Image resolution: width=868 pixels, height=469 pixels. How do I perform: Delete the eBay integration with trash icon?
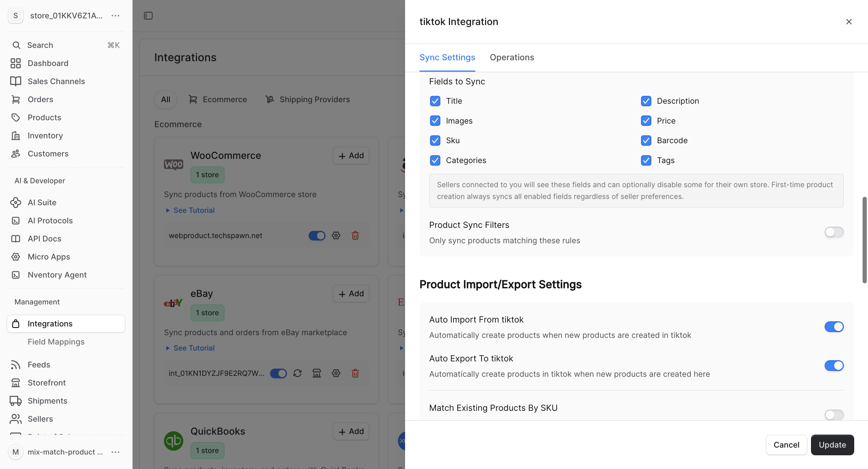click(355, 373)
